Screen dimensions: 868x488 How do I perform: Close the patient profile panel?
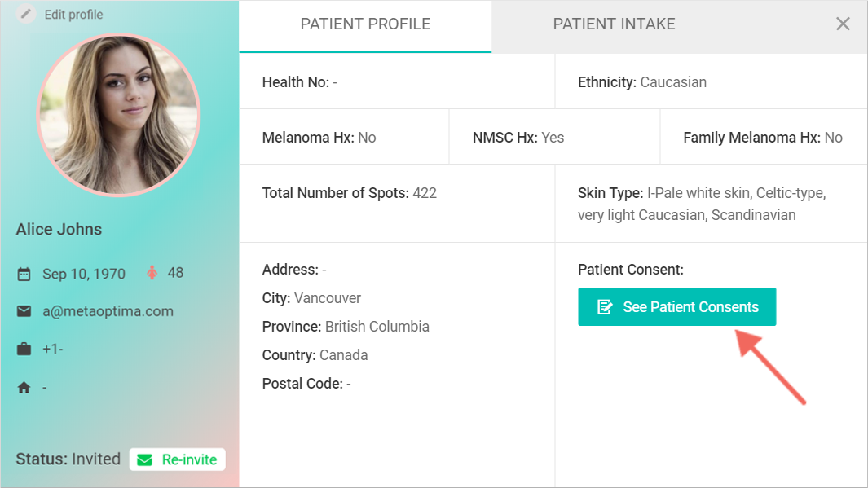(x=843, y=24)
